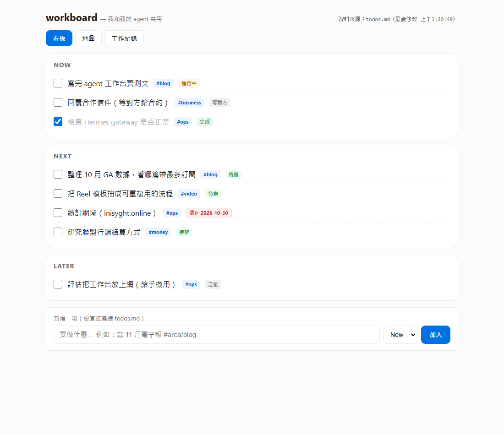Click the 回覆合作信件 task text
504x435 pixels.
pos(118,103)
